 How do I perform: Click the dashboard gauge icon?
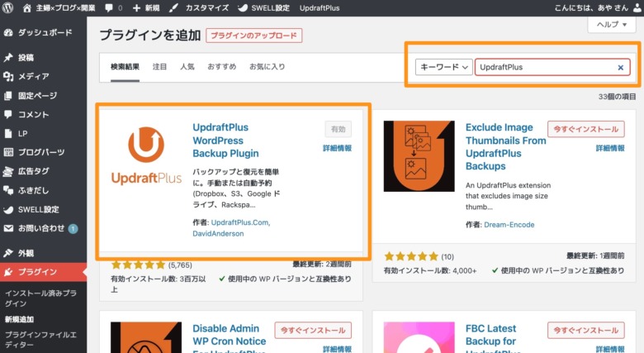(8, 32)
